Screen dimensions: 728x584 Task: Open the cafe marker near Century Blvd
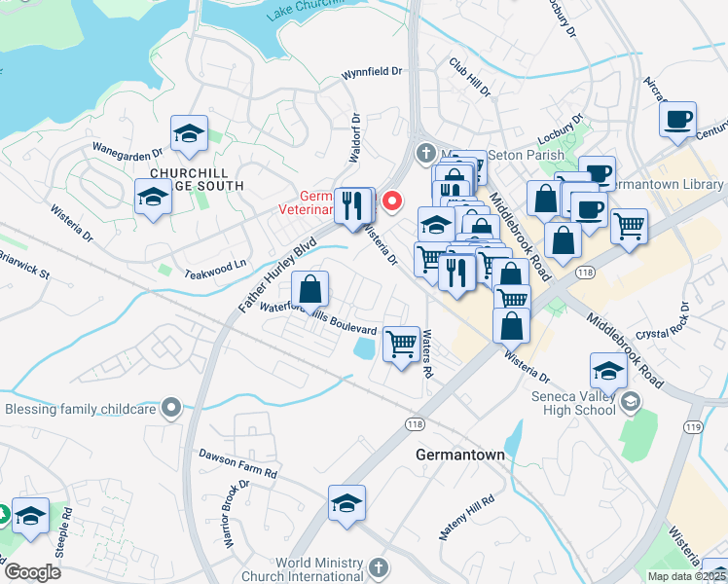[677, 123]
